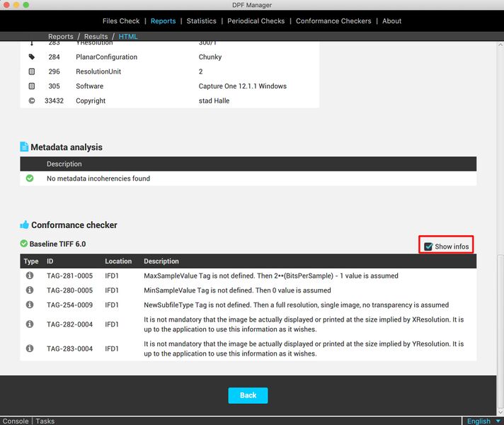Click the copyright icon in tag 33432 row

click(31, 101)
